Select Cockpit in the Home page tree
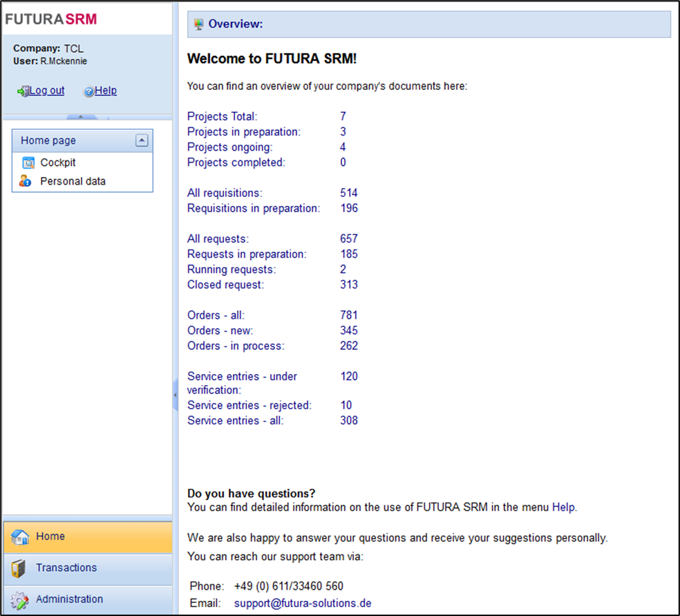This screenshot has width=680, height=616. pyautogui.click(x=58, y=163)
